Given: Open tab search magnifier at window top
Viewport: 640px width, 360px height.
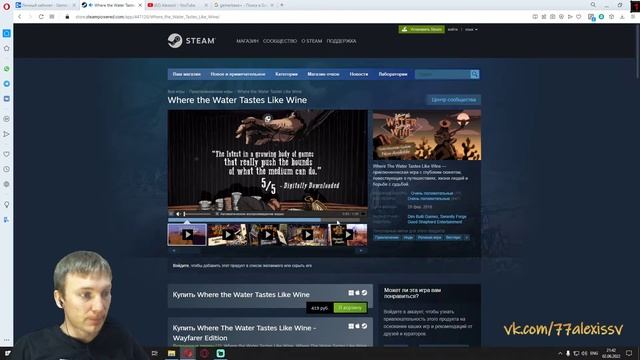Looking at the screenshot, I should click(593, 5).
